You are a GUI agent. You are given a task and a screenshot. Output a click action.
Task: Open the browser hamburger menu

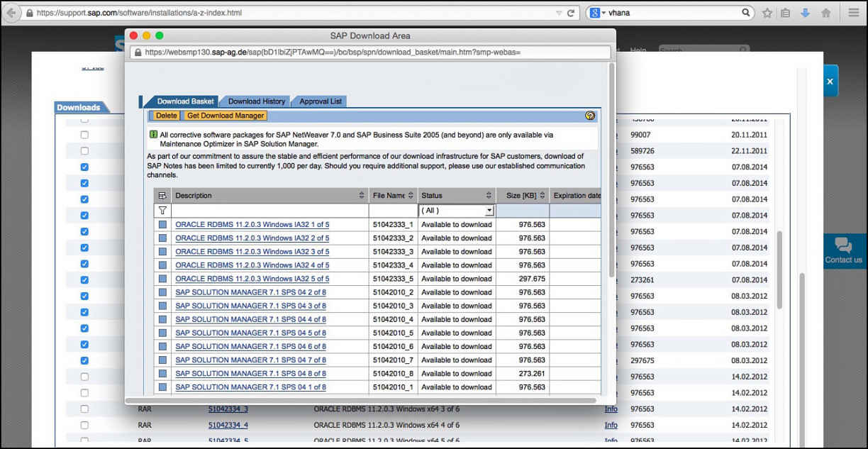pyautogui.click(x=854, y=13)
